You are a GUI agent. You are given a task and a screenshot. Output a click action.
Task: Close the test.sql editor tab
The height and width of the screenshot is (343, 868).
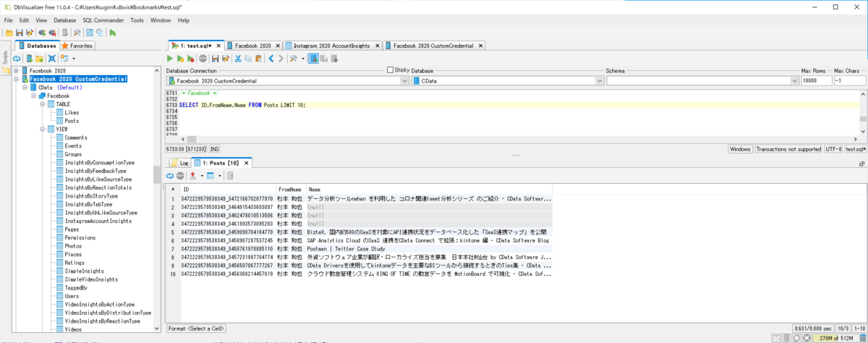pyautogui.click(x=219, y=46)
